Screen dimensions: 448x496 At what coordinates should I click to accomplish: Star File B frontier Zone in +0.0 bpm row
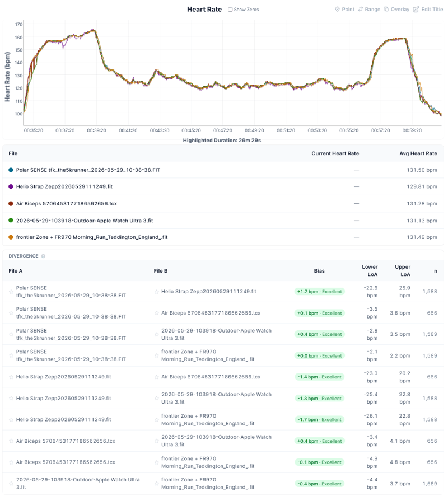157,356
